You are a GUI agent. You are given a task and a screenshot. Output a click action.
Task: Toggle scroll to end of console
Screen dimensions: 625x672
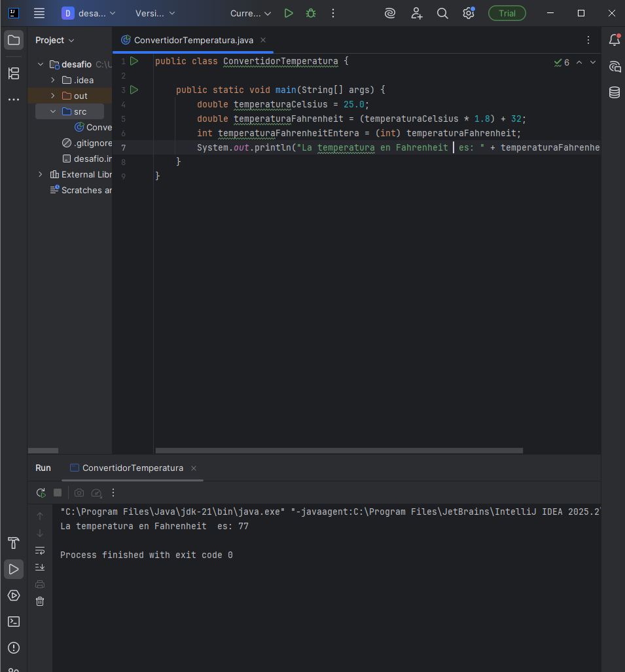click(x=40, y=567)
